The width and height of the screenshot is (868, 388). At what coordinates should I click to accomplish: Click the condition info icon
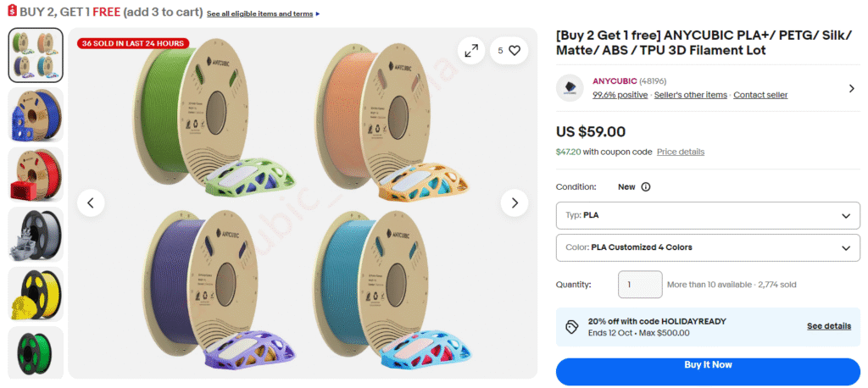click(x=646, y=186)
